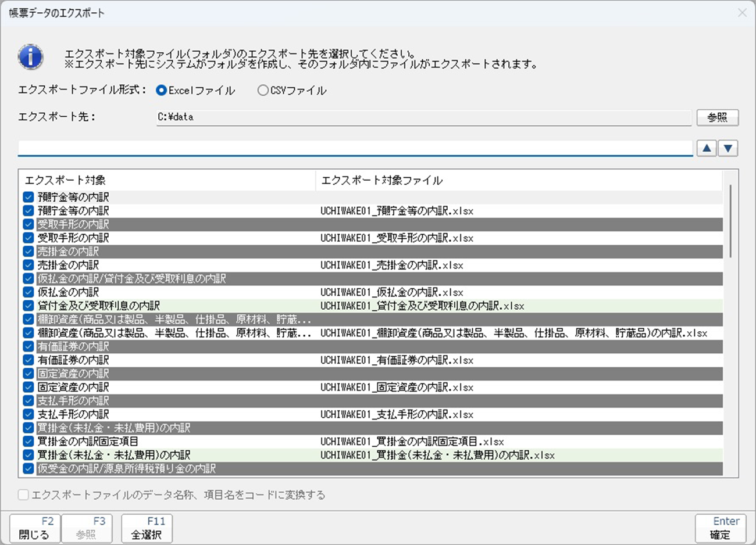Image resolution: width=756 pixels, height=545 pixels.
Task: Uncheck the first 預貯金等の内訳 header checkbox
Action: (x=28, y=197)
